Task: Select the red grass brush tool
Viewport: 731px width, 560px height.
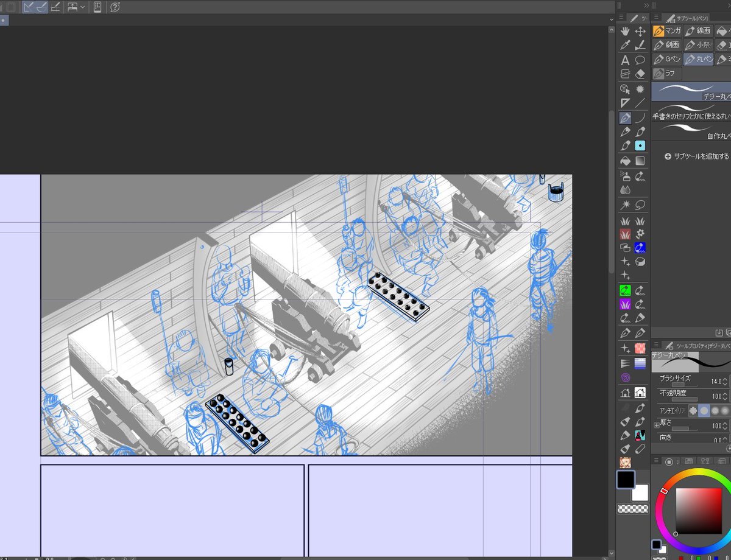Action: tap(625, 234)
